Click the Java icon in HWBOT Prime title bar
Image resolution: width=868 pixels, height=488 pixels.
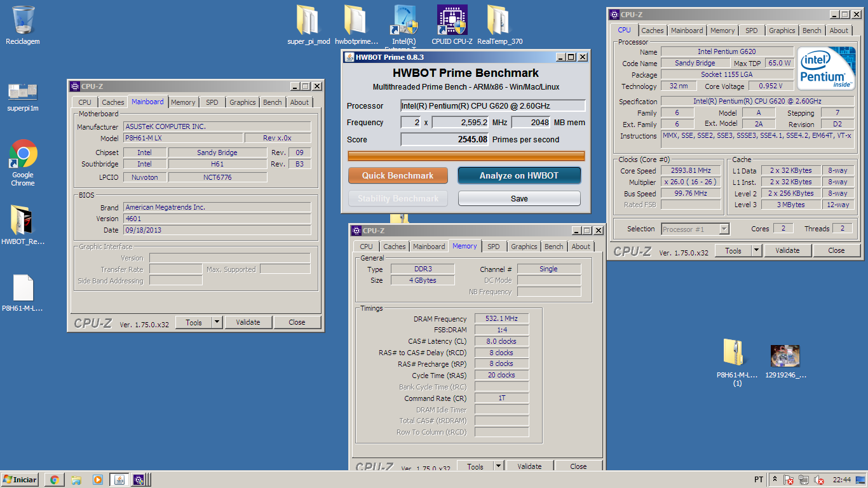pyautogui.click(x=349, y=57)
